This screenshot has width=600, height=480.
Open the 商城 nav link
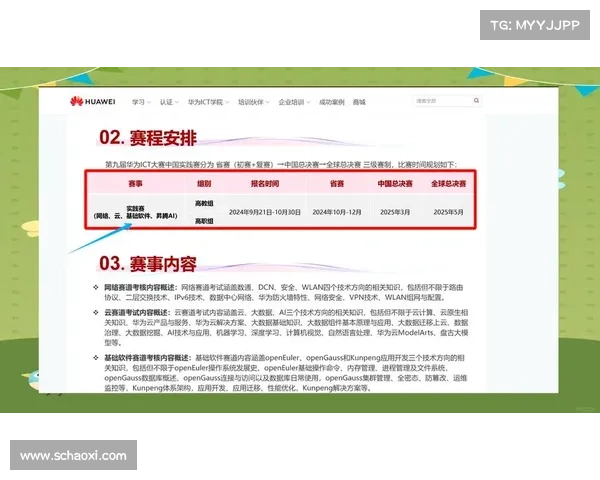(x=359, y=102)
